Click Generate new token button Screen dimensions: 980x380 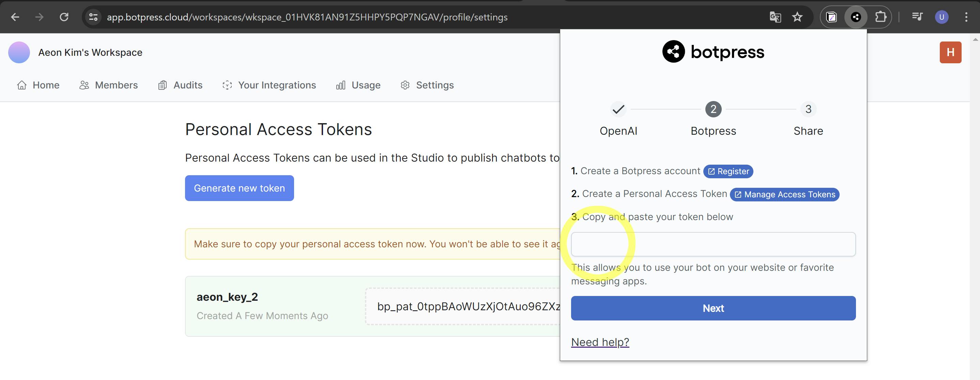(239, 188)
